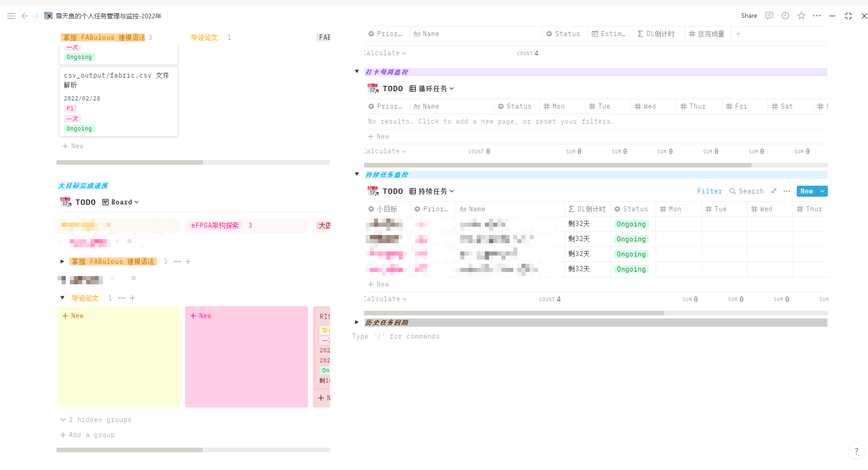Click the eFPGA架构探索 column tag
Screen dimensions: 868x470
point(215,225)
